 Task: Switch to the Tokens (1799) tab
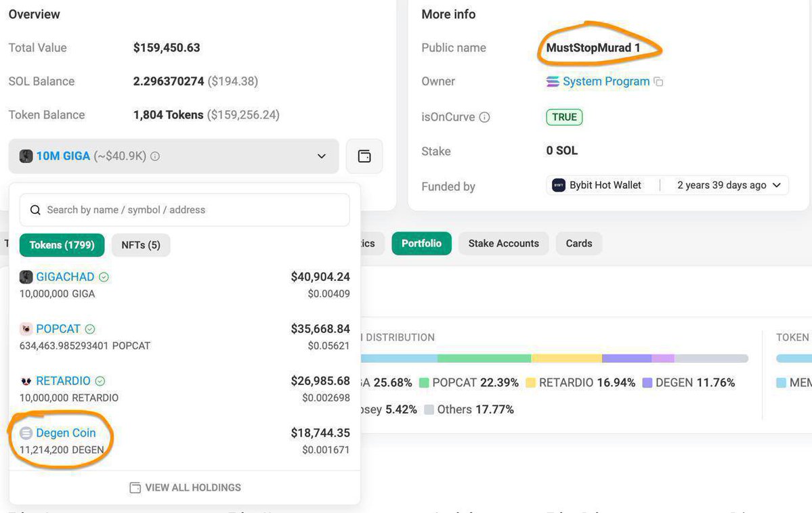click(62, 245)
